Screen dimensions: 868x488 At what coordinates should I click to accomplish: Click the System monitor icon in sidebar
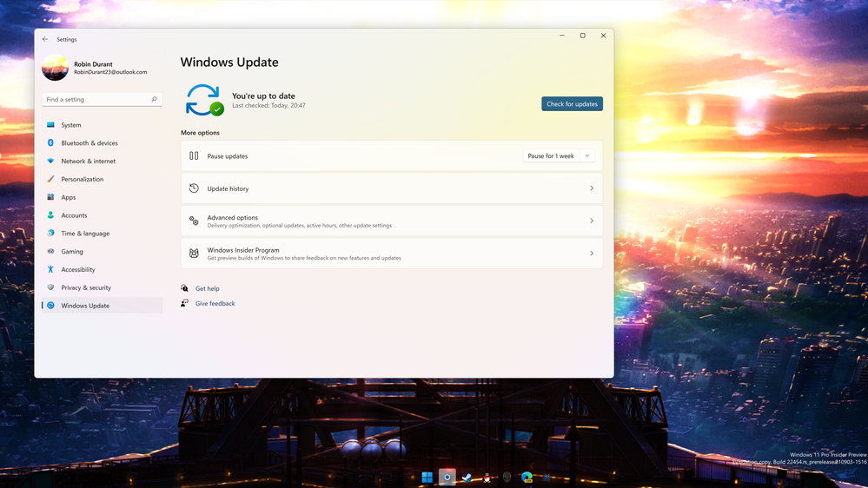(x=50, y=124)
